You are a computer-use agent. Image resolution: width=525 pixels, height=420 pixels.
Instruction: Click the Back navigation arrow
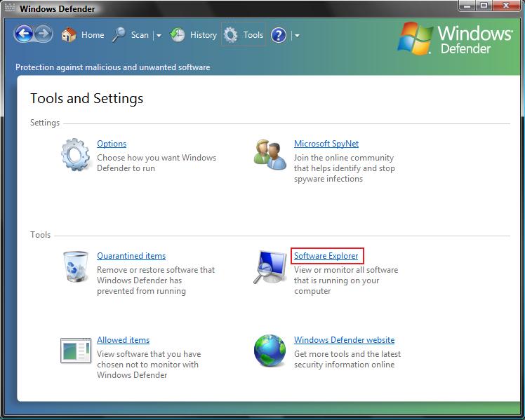pyautogui.click(x=23, y=34)
